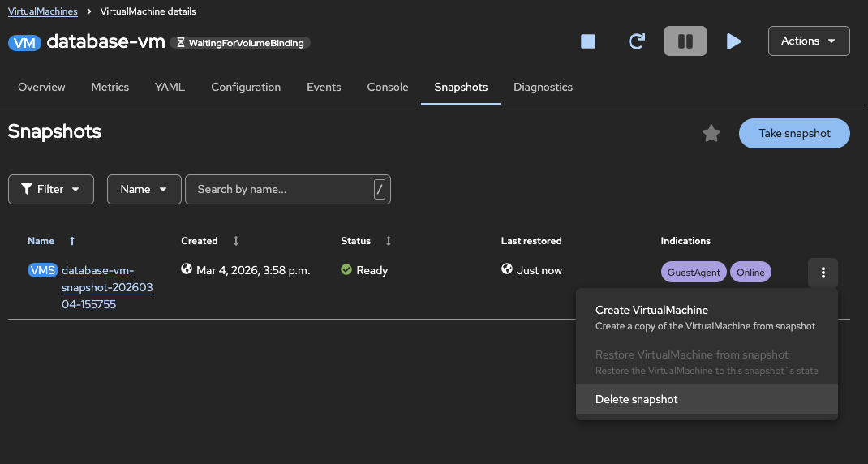Click the Mar 4, 2026, 3:58 p.m. date
This screenshot has height=464, width=868.
coord(253,270)
